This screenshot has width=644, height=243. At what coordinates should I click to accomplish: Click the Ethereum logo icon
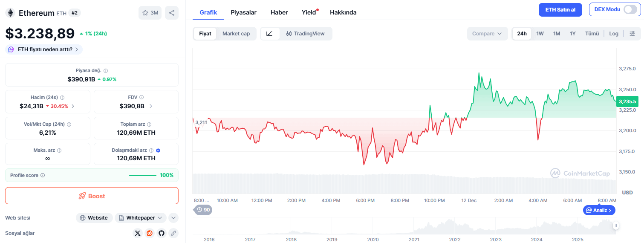pos(10,13)
